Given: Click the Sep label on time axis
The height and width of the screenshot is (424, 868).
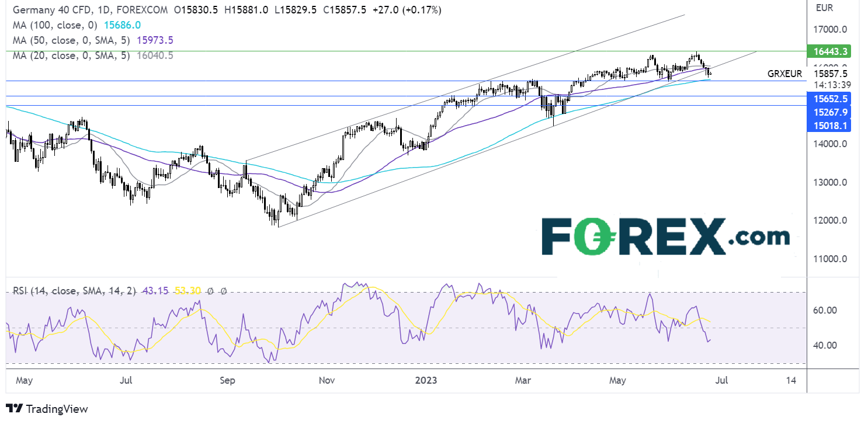Looking at the screenshot, I should coord(227,381).
